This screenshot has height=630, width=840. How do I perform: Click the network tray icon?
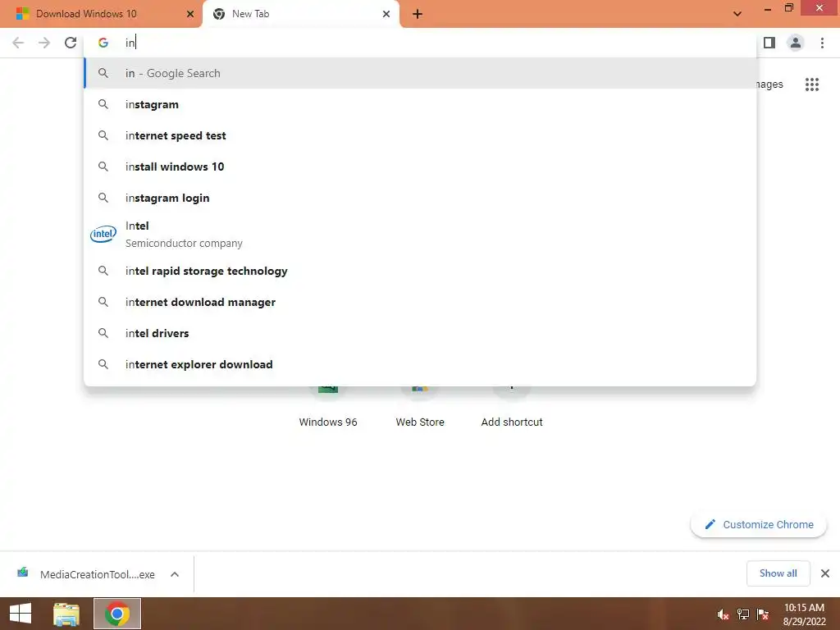point(743,614)
